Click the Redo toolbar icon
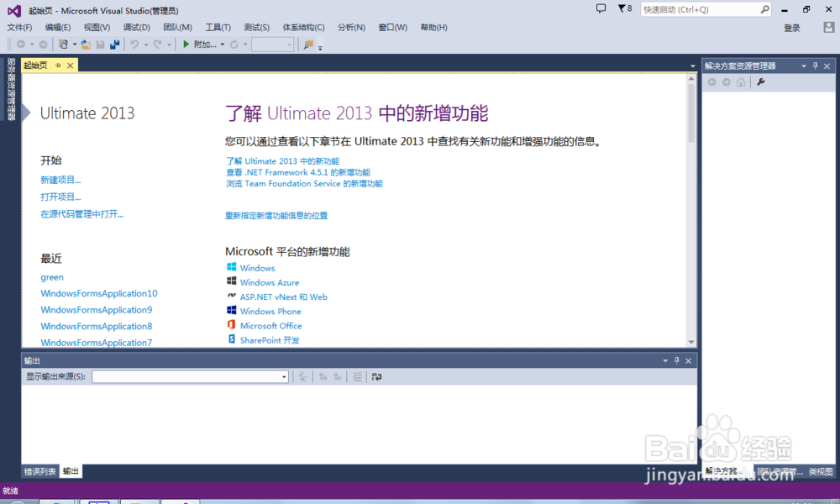Screen dimensions: 840x504 coord(158,45)
